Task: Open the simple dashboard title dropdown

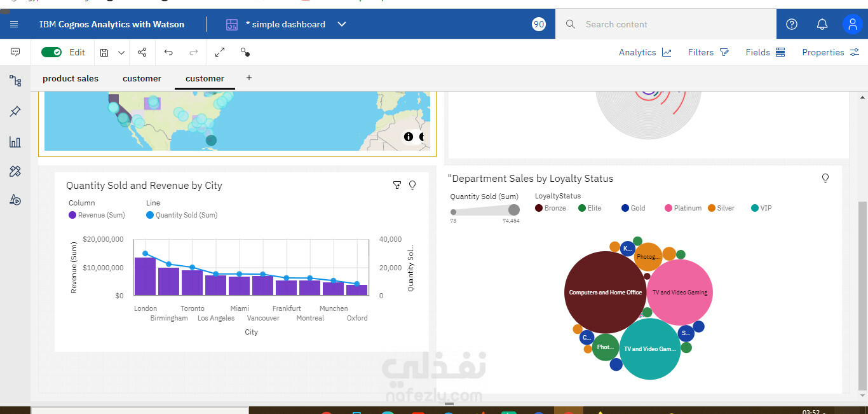Action: pyautogui.click(x=342, y=24)
